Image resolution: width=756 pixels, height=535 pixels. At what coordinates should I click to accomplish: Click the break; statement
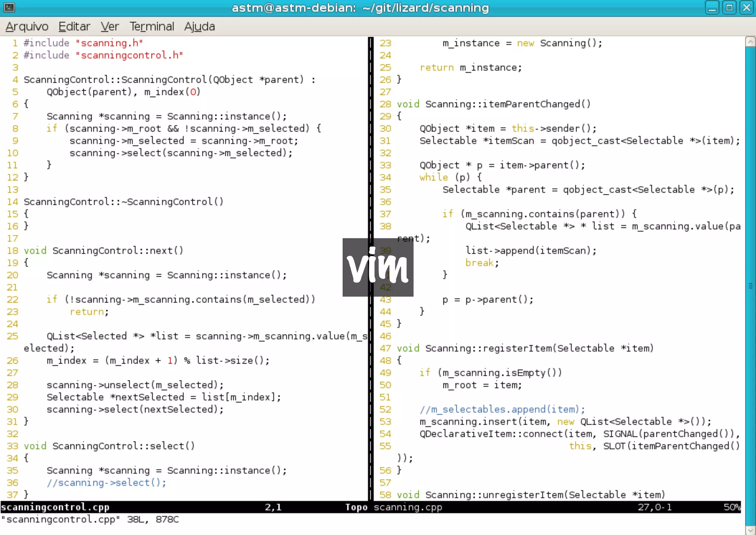point(482,263)
